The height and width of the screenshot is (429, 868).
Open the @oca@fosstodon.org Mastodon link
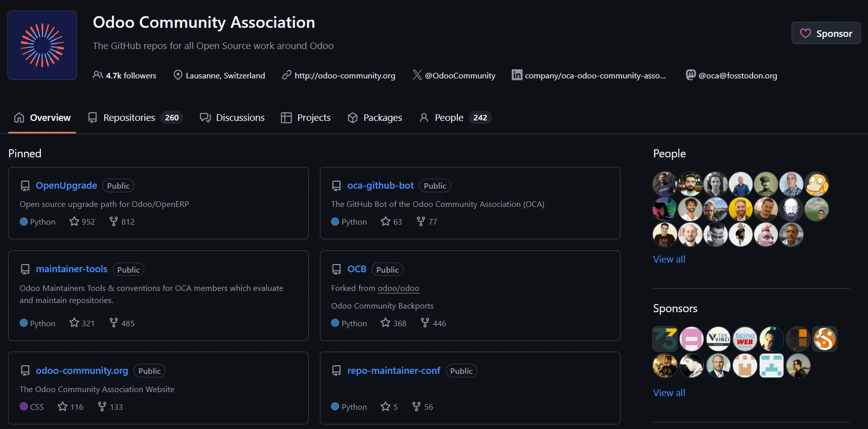click(x=738, y=75)
